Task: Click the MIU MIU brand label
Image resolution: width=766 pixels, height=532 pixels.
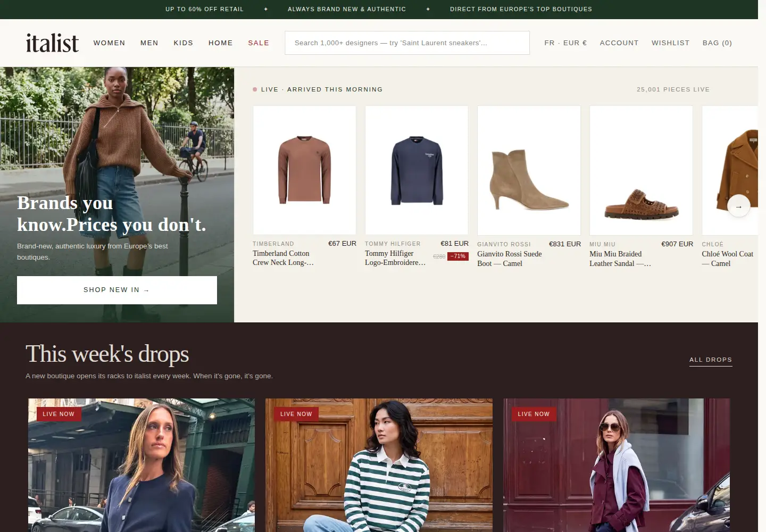Action: (602, 245)
